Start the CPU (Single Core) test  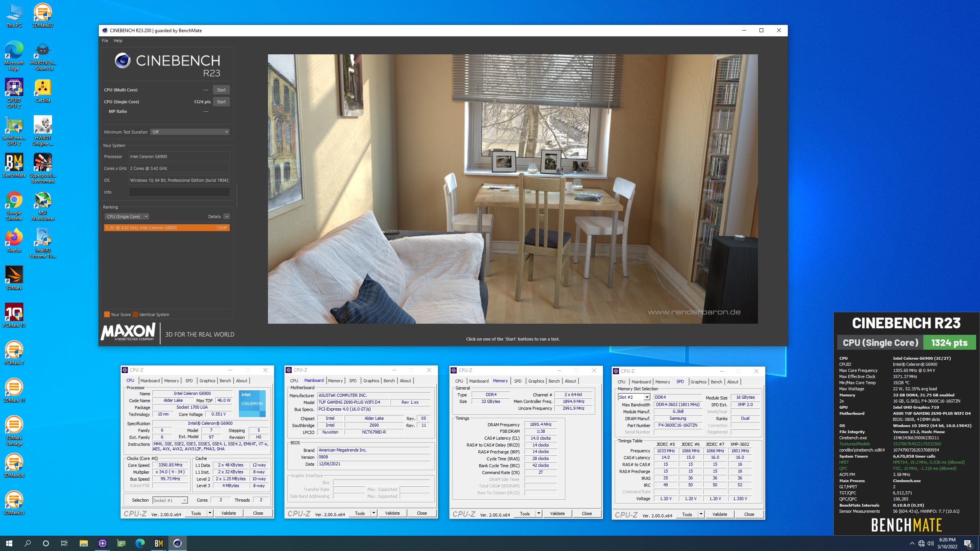pos(221,102)
